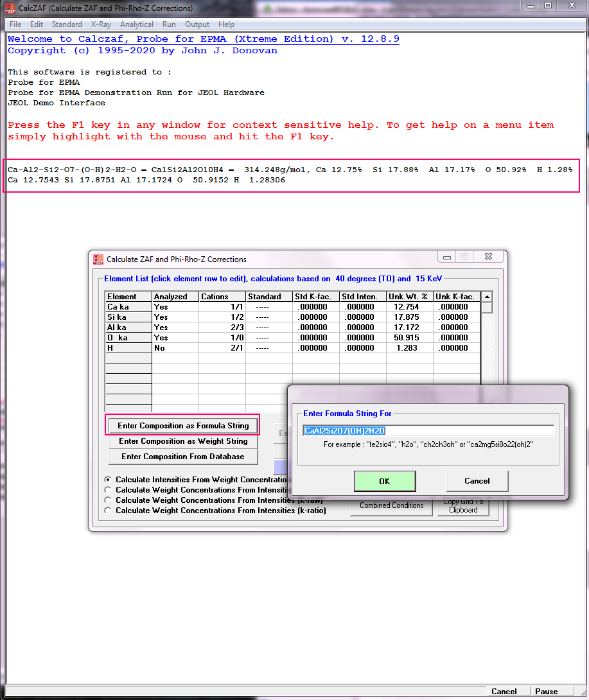Viewport: 589px width, 700px height.
Task: Open the Run menu
Action: pos(169,24)
